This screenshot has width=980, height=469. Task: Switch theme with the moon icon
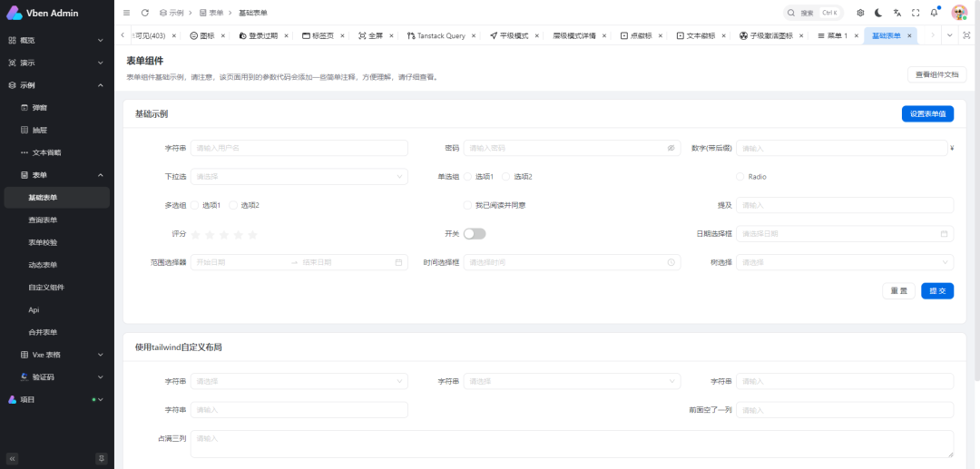878,13
